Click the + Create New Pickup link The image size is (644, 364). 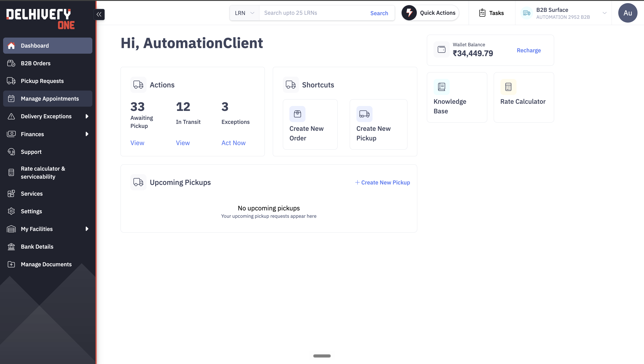tap(383, 182)
